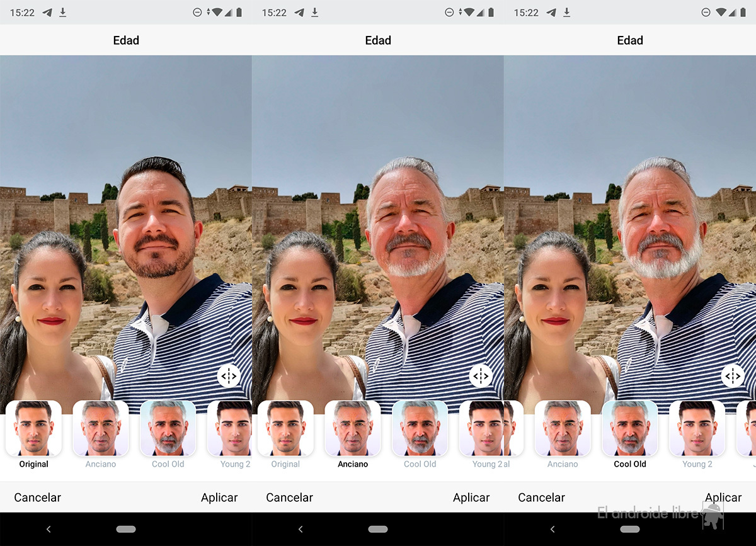
Task: Tap Cancelar in the right screen
Action: (542, 498)
